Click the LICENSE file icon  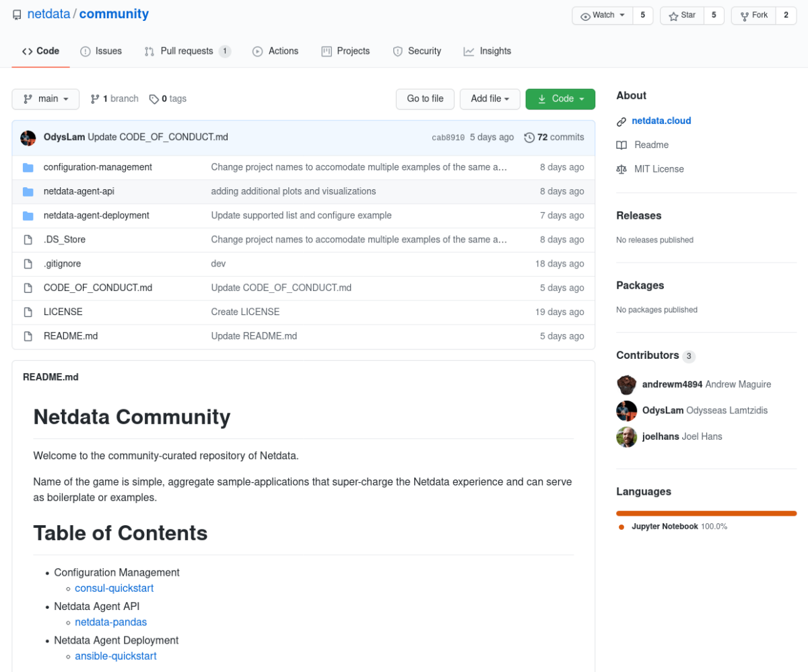click(x=28, y=312)
